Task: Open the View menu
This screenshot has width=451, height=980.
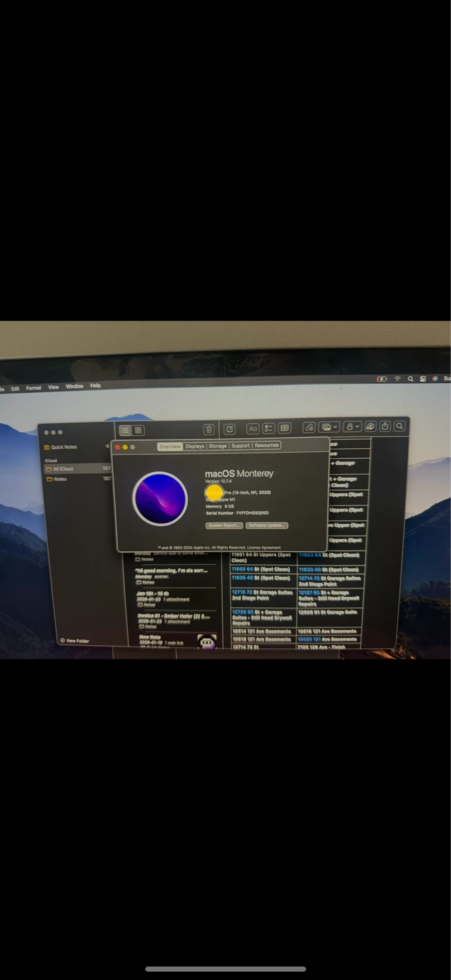Action: pyautogui.click(x=53, y=387)
